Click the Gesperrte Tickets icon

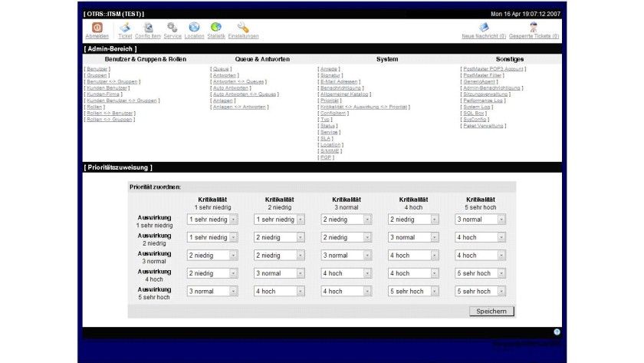pos(533,27)
